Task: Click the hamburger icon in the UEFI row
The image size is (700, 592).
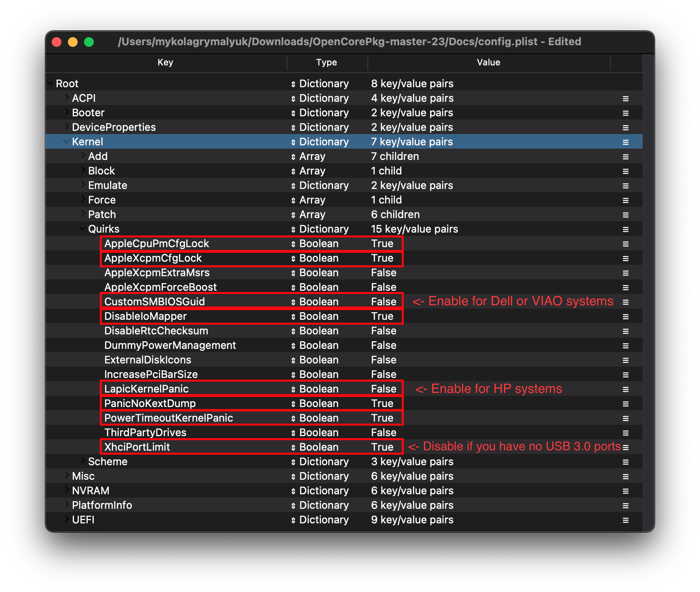Action: [625, 520]
